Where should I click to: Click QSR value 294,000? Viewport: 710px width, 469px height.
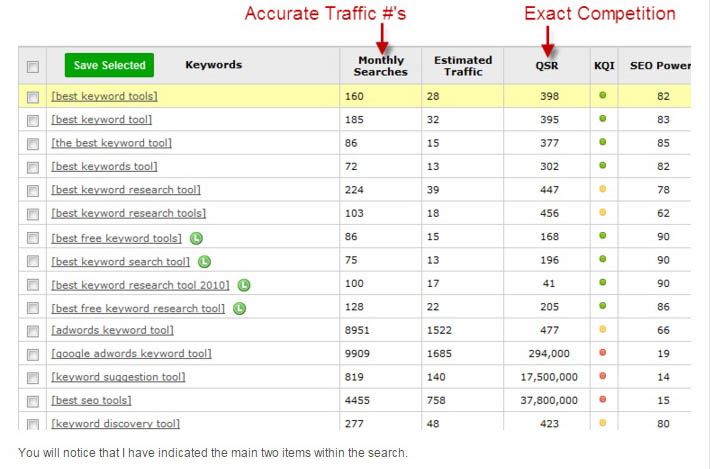(x=549, y=354)
